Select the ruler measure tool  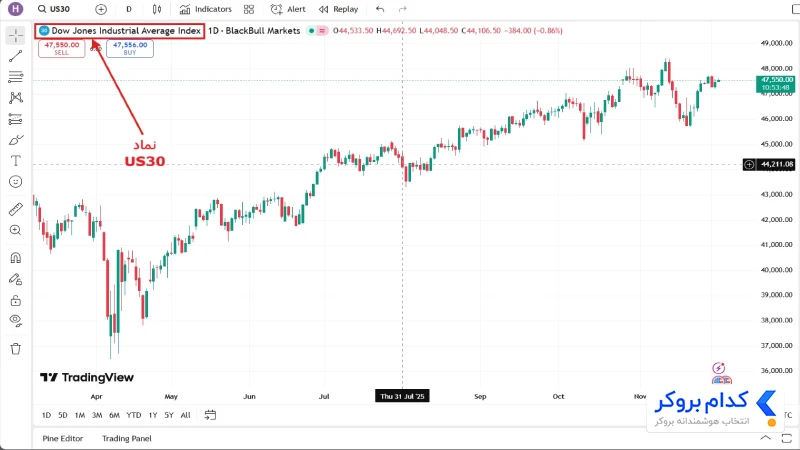[16, 209]
